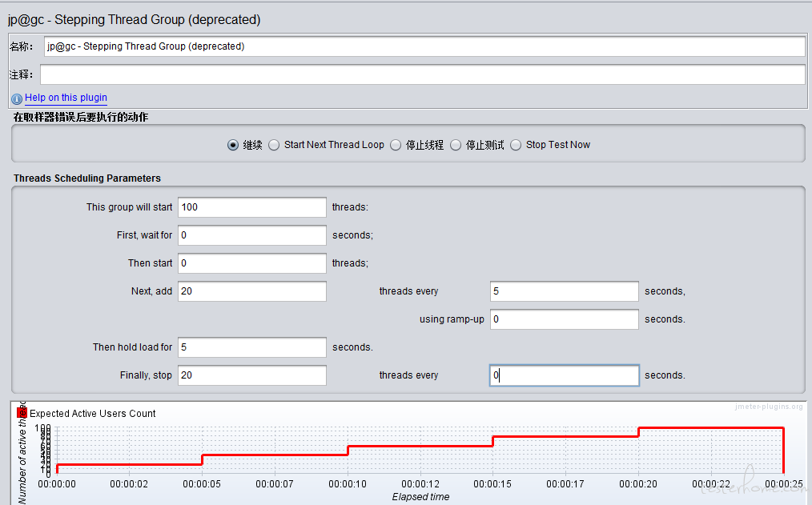Select 'Start Next Thread Loop' radio option

pos(274,145)
